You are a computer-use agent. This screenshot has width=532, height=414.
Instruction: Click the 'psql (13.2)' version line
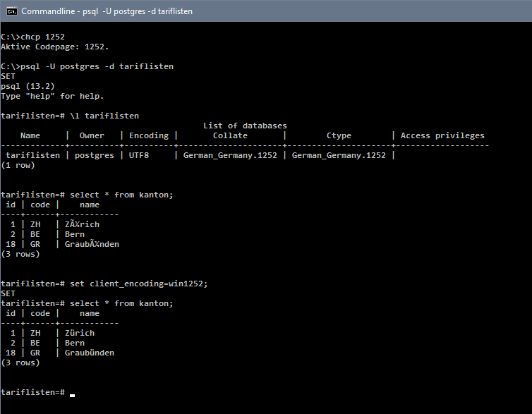click(x=28, y=86)
